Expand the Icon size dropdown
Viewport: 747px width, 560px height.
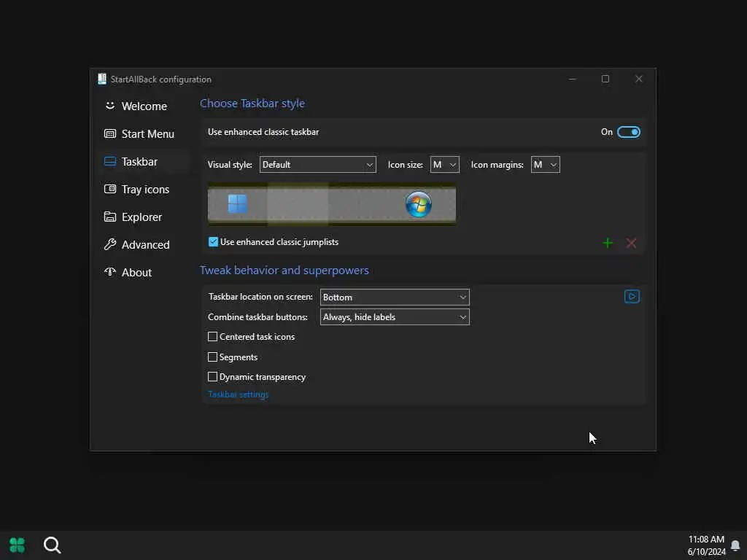(x=444, y=165)
